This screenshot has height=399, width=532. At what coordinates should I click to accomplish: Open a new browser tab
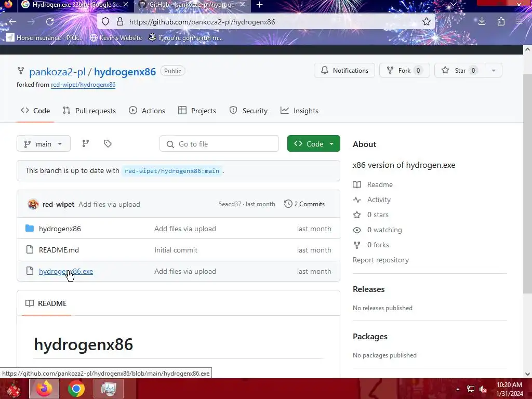(260, 5)
